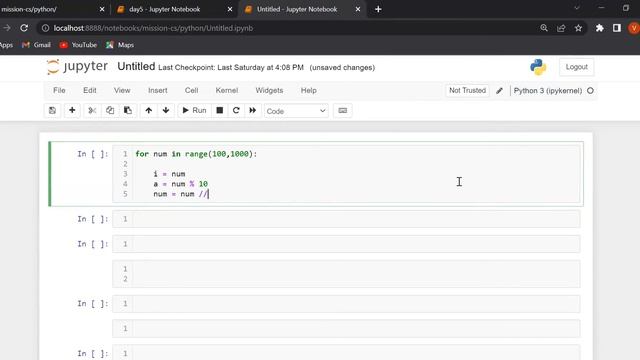
Task: Switch to the day5 - Jupyter Notebook tab
Action: 164,9
